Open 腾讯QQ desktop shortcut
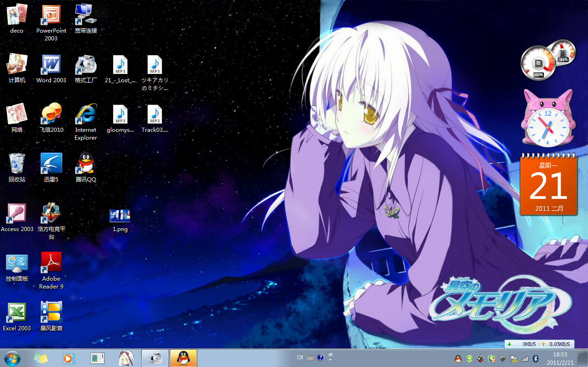The height and width of the screenshot is (367, 588). pyautogui.click(x=86, y=167)
